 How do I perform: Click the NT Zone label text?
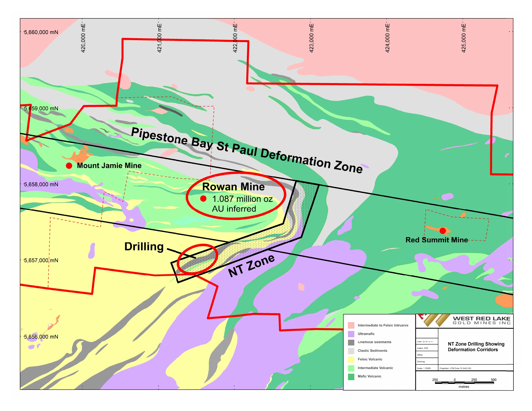click(251, 266)
